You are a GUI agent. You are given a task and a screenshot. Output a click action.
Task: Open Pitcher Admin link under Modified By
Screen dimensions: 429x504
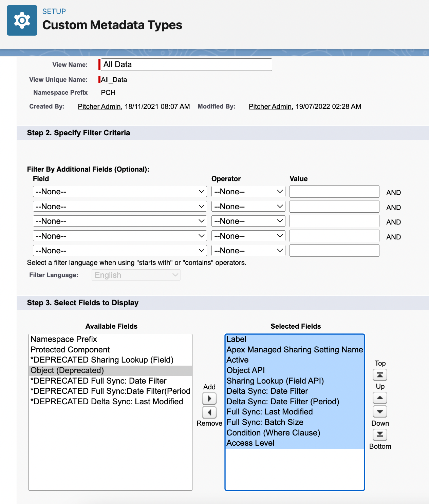click(x=270, y=106)
